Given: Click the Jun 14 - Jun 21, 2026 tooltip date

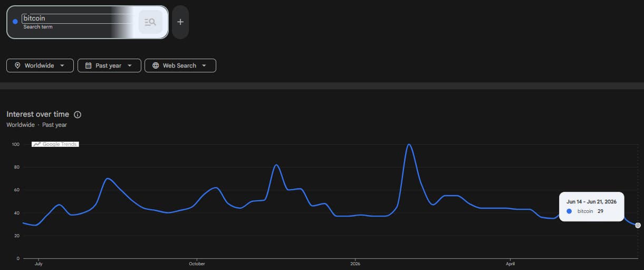Looking at the screenshot, I should pyautogui.click(x=591, y=201).
